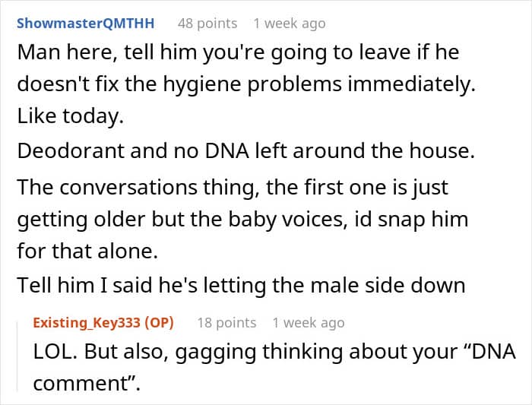Image resolution: width=532 pixels, height=405 pixels.
Task: Click OP reply's 1 week ago timestamp
Action: click(x=309, y=323)
